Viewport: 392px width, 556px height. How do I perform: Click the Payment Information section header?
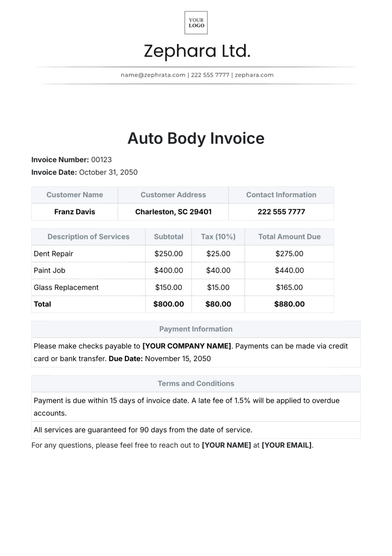tap(196, 329)
